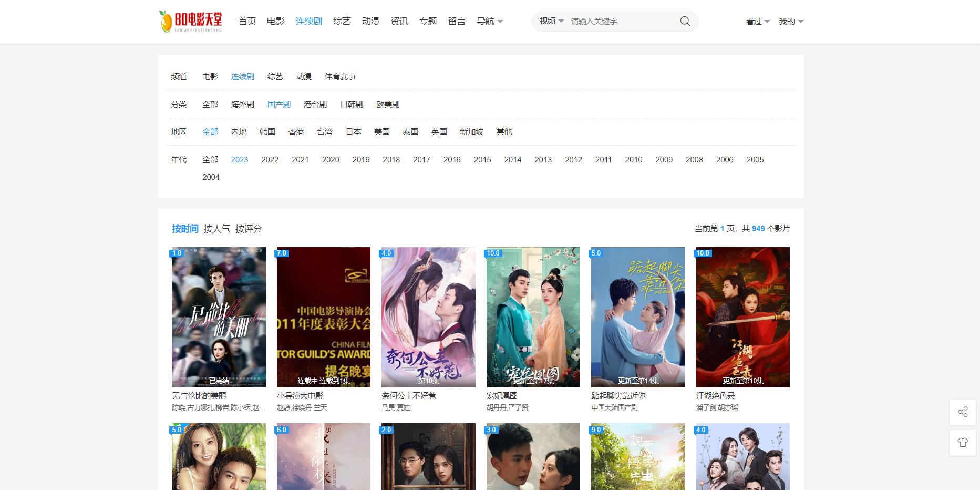
Task: Filter by year 2020
Action: (x=331, y=160)
